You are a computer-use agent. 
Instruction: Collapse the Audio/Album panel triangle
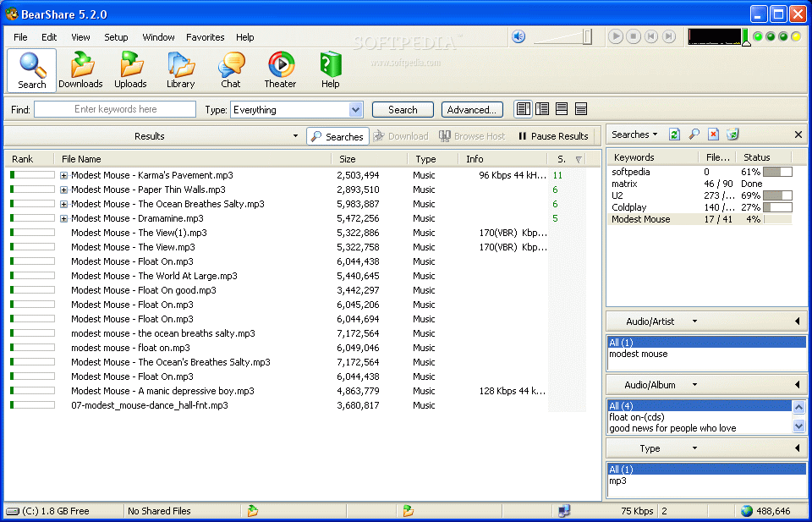798,385
